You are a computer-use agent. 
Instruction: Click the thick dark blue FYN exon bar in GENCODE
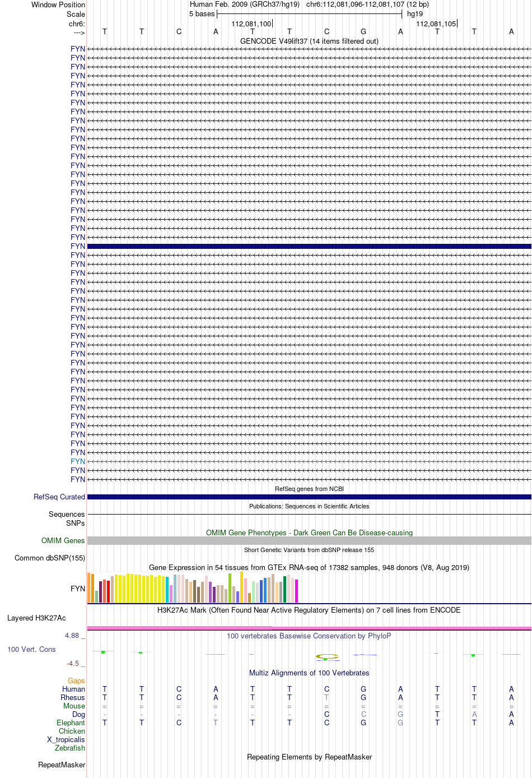coord(309,246)
